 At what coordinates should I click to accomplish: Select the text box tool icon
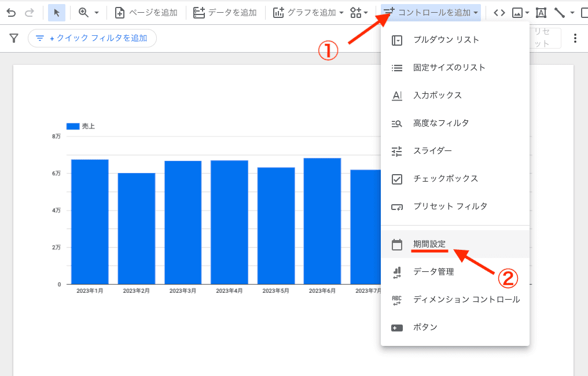coord(541,12)
